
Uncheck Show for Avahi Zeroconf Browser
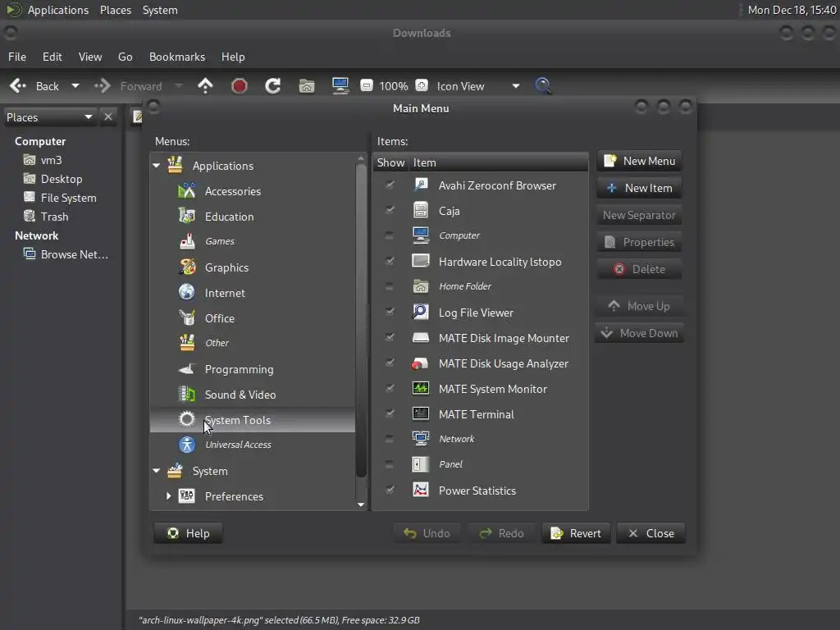(390, 185)
